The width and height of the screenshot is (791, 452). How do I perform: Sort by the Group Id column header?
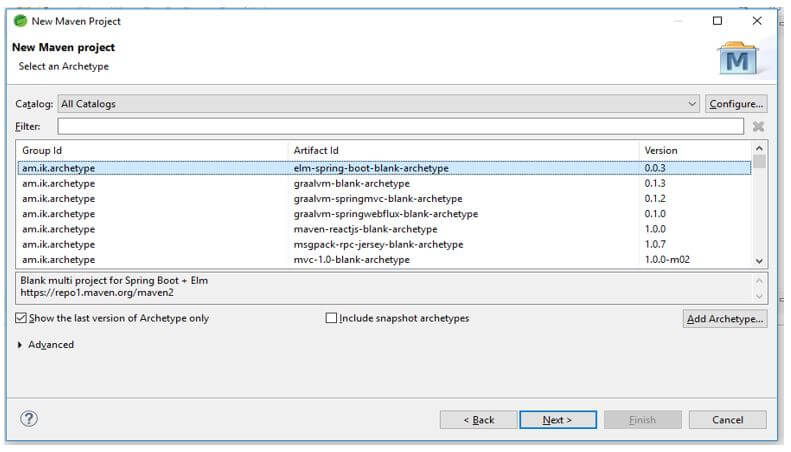coord(153,150)
